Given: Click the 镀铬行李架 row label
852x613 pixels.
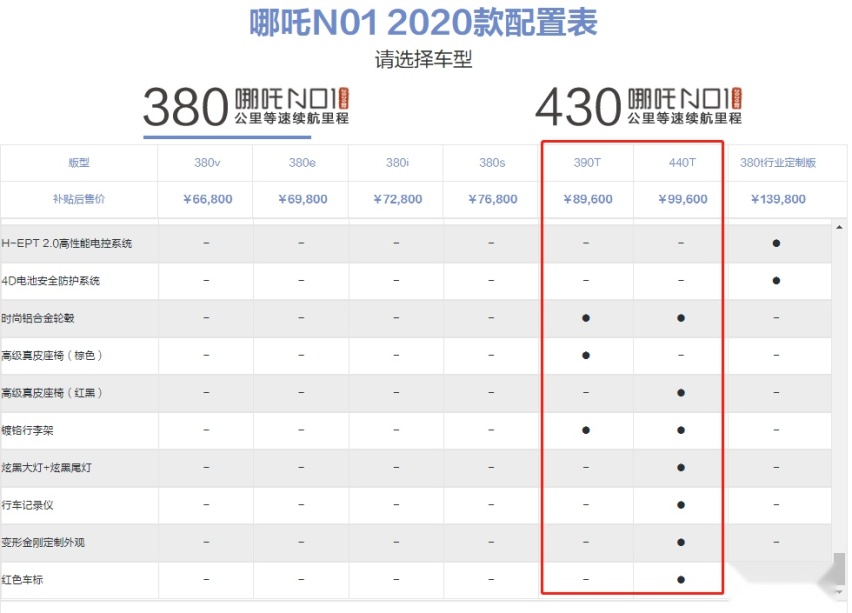Looking at the screenshot, I should point(27,431).
